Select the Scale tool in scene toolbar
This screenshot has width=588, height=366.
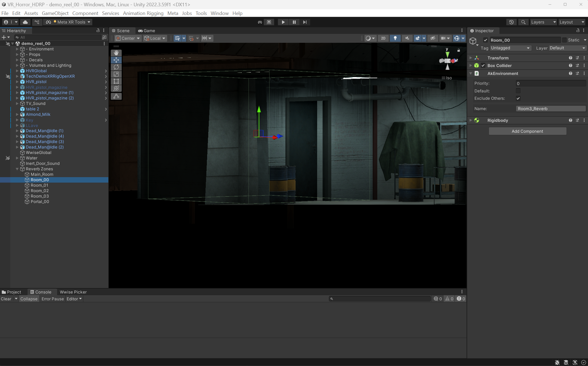[x=116, y=74]
